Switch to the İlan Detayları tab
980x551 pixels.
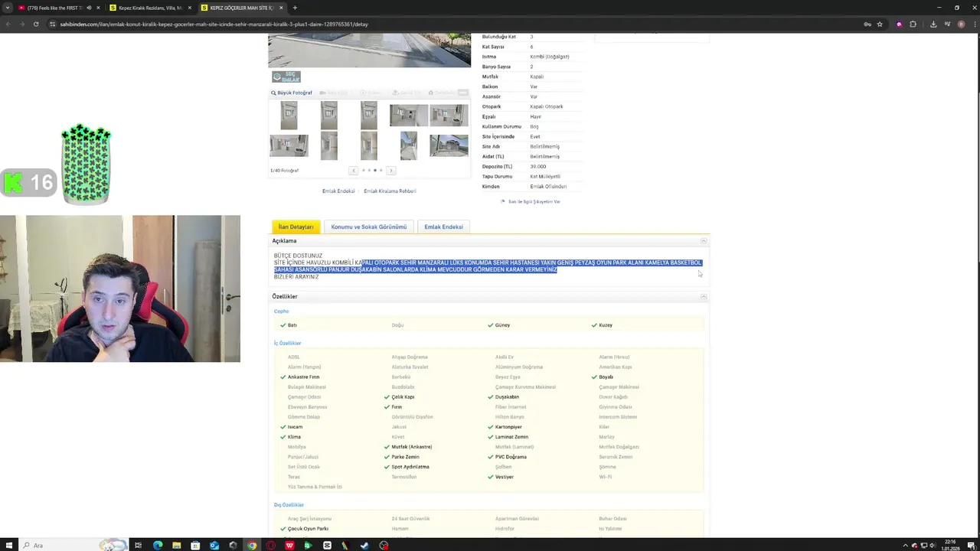click(296, 227)
